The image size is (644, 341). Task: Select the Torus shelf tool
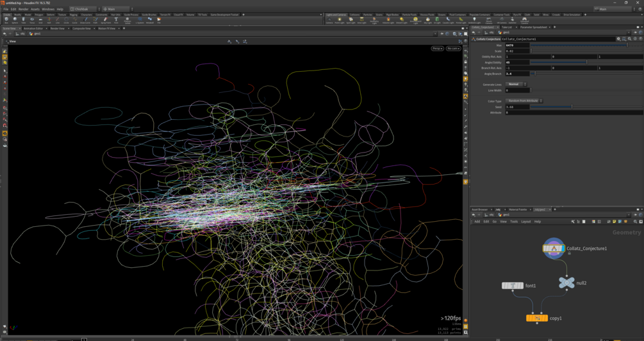point(32,20)
